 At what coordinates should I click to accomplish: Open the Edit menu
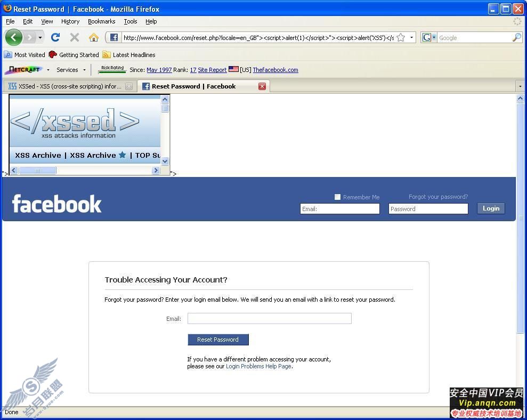click(28, 21)
